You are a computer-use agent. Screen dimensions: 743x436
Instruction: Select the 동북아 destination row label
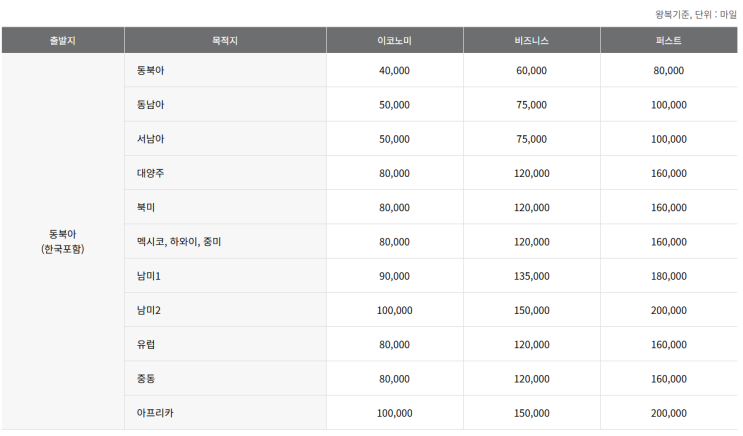[x=151, y=71]
